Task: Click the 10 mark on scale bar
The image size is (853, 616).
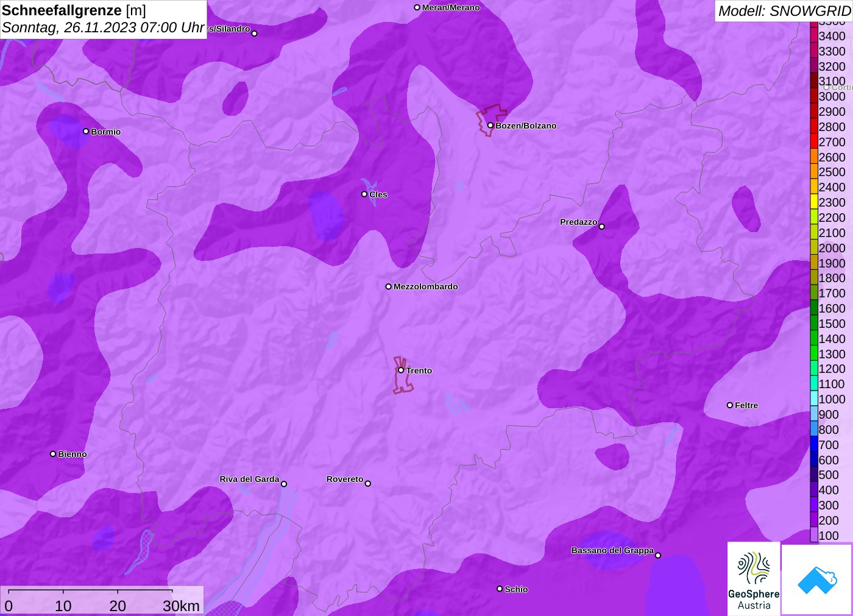Action: [63, 606]
